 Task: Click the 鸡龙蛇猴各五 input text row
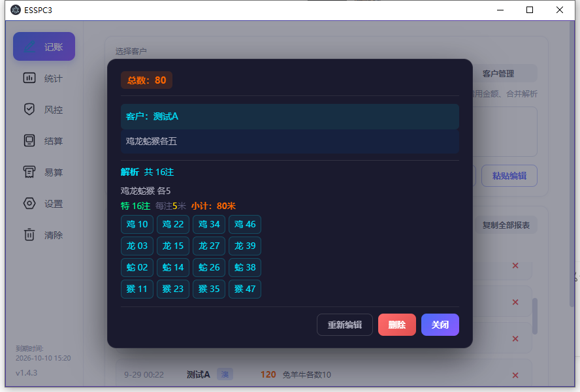[x=290, y=141]
